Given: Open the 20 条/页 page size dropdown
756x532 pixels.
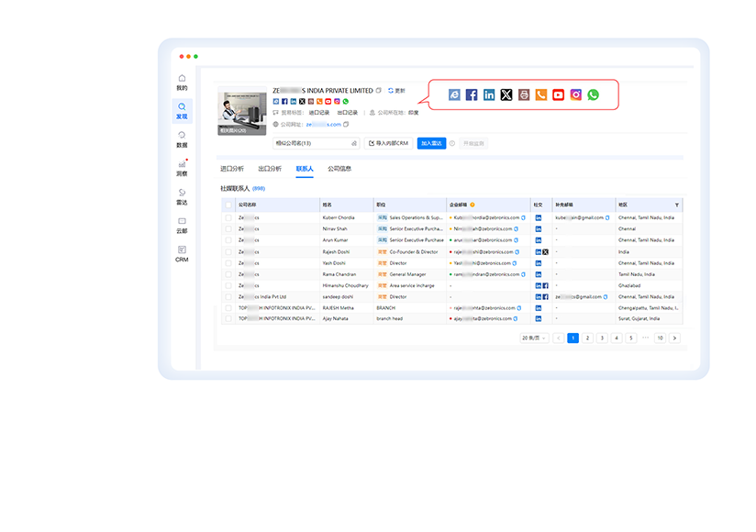Looking at the screenshot, I should [534, 338].
